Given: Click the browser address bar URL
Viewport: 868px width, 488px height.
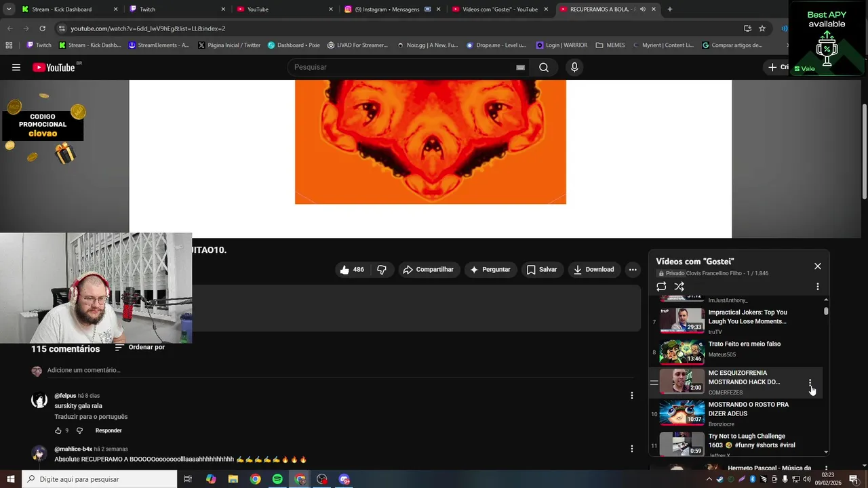Looking at the screenshot, I should coord(148,28).
